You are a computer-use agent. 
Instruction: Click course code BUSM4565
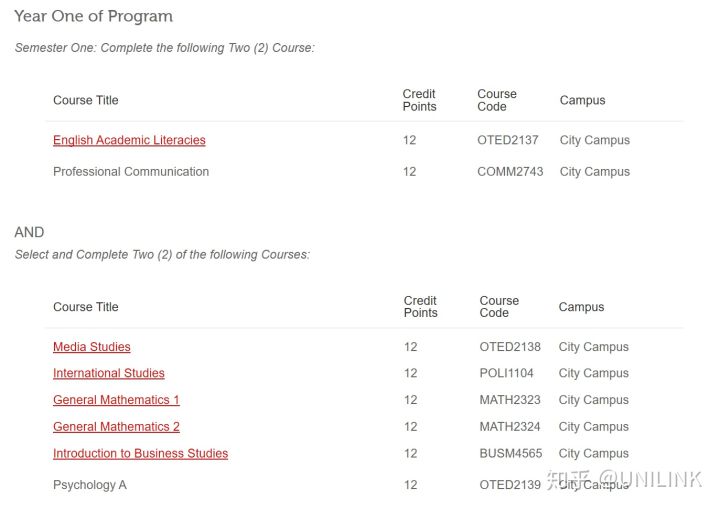[511, 453]
